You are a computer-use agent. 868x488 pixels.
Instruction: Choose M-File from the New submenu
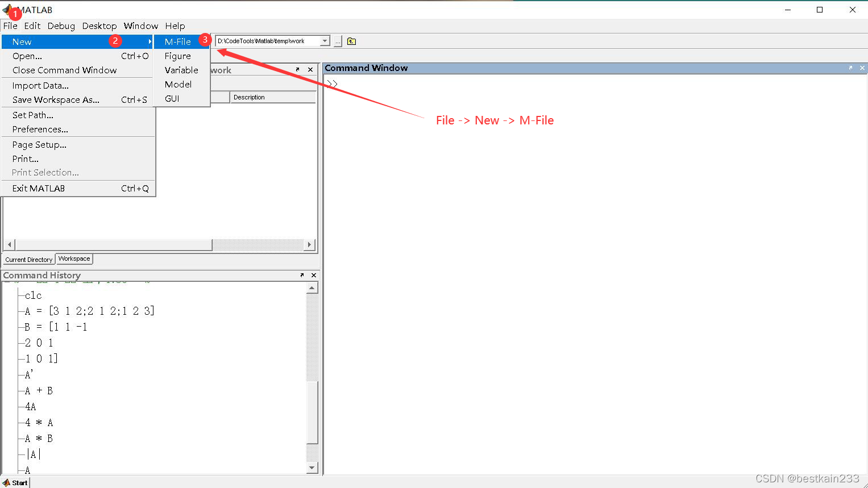click(x=182, y=41)
